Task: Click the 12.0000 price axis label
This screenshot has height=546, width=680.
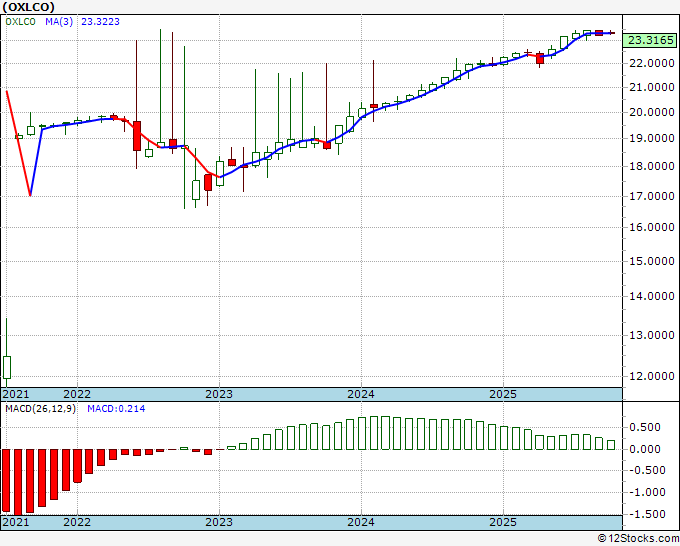Action: (x=652, y=376)
